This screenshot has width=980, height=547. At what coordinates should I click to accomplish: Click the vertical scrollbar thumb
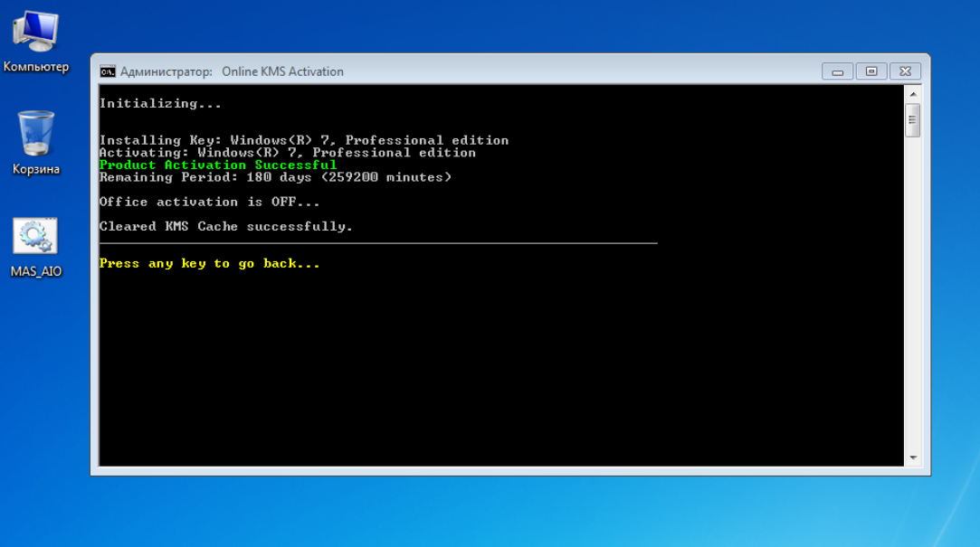click(x=912, y=119)
